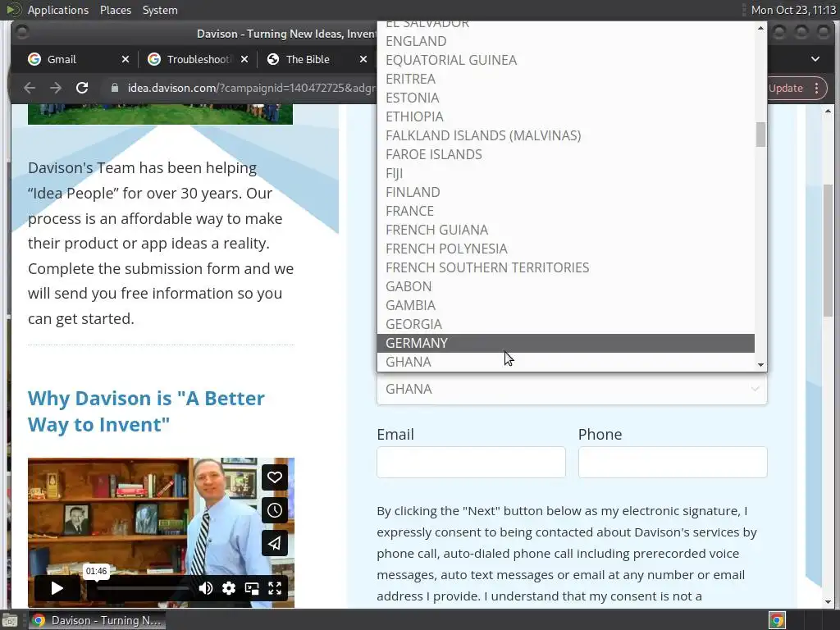The width and height of the screenshot is (840, 630).
Task: Select GHANA option in the open list
Action: point(566,362)
